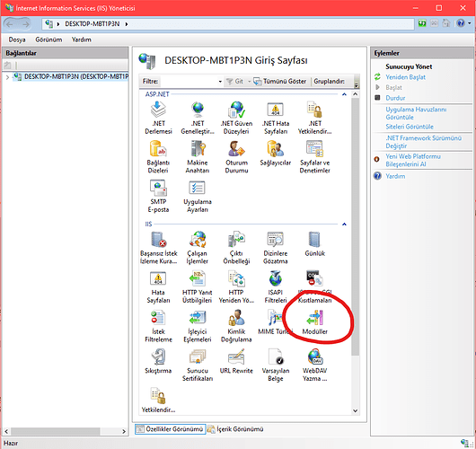Click the refresh page toolbar icon

pos(422,23)
